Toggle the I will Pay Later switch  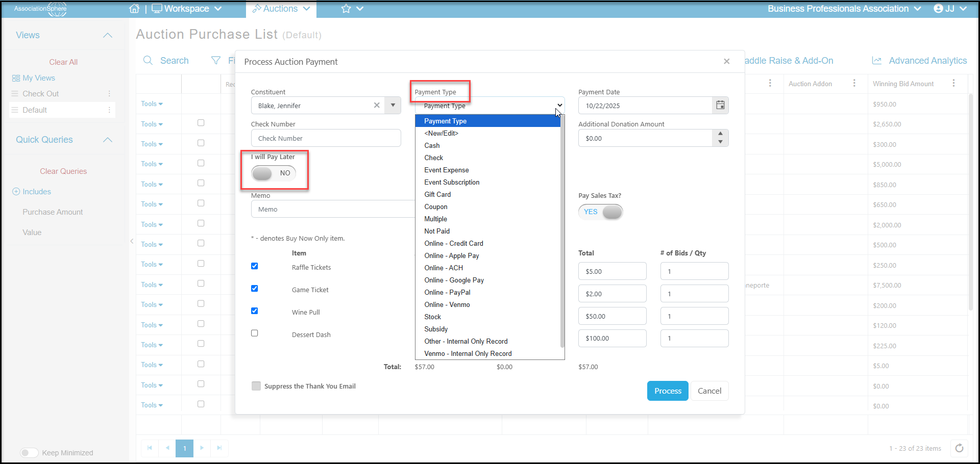[274, 173]
